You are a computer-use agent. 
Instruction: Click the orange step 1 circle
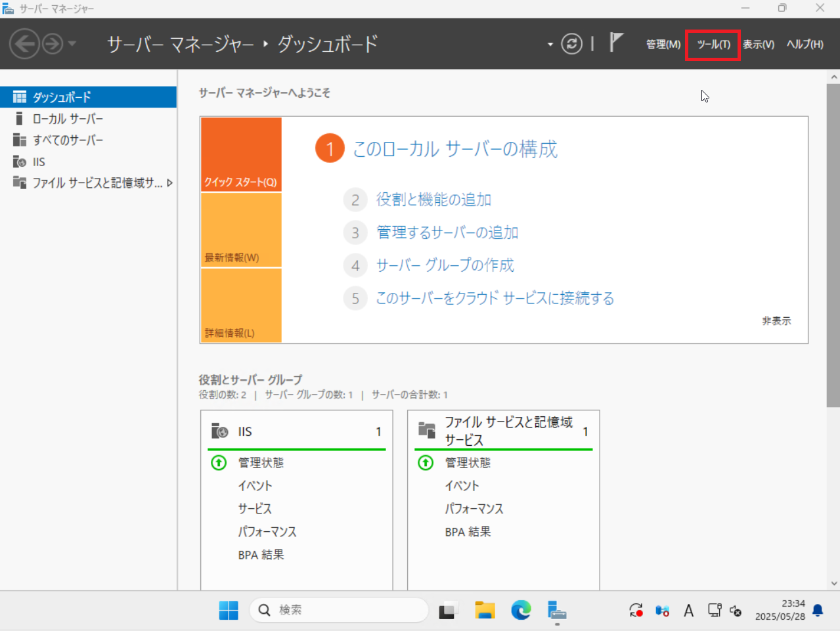click(330, 148)
